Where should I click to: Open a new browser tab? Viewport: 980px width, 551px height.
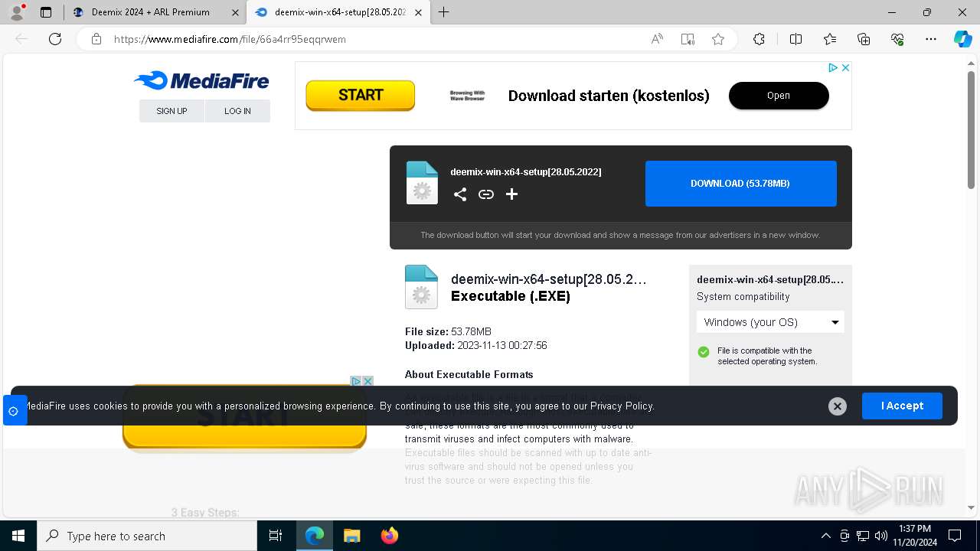coord(443,12)
